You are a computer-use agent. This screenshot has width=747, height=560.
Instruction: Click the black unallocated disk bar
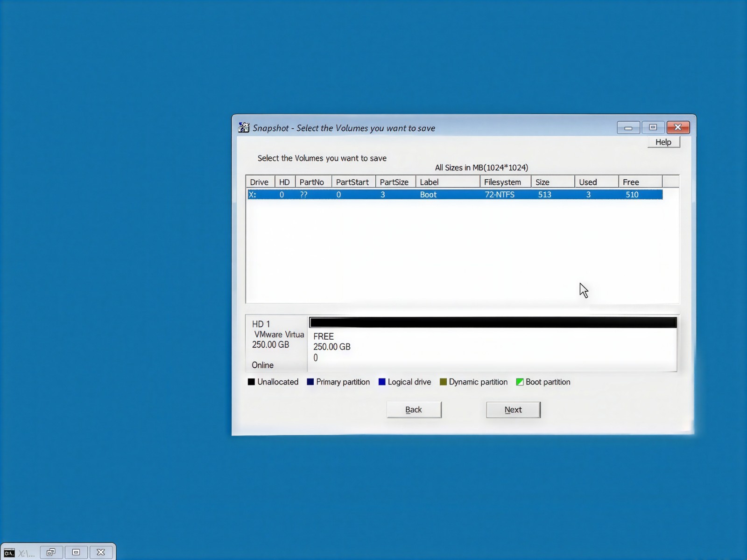coord(493,322)
